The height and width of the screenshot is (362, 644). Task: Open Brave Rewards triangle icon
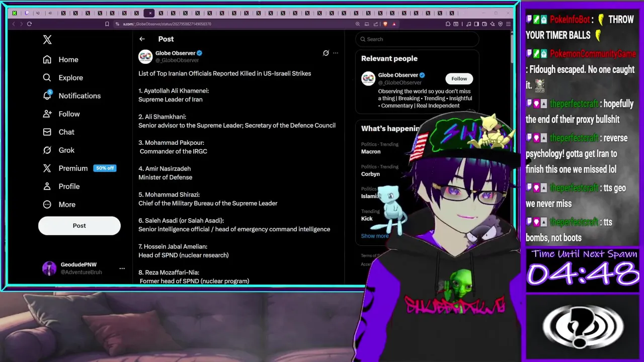[394, 24]
